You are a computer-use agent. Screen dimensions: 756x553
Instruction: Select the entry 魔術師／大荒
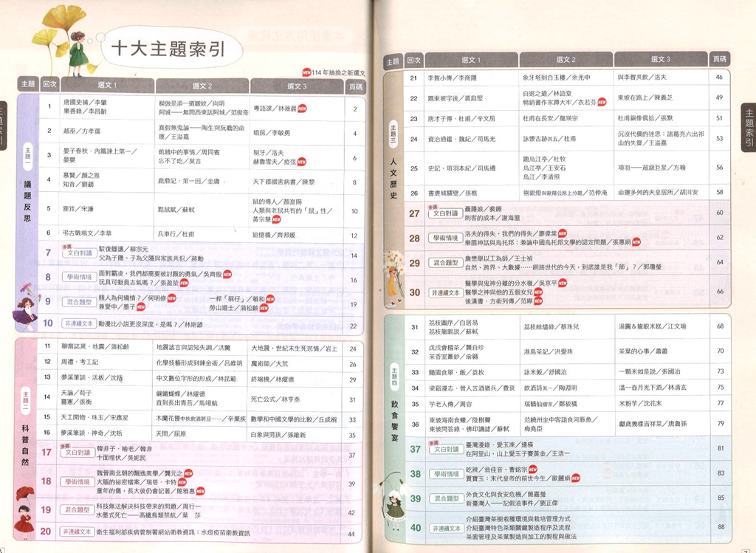(x=269, y=364)
